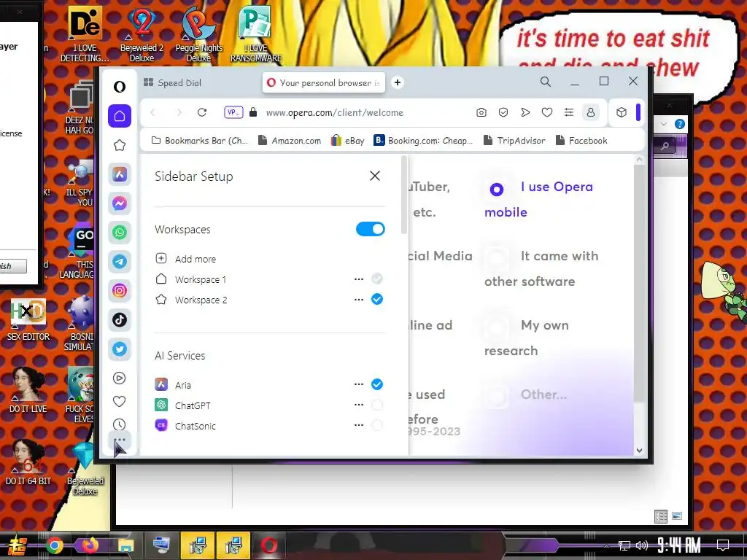Open History clock in the sidebar
Screen dimensions: 747x560
(120, 424)
